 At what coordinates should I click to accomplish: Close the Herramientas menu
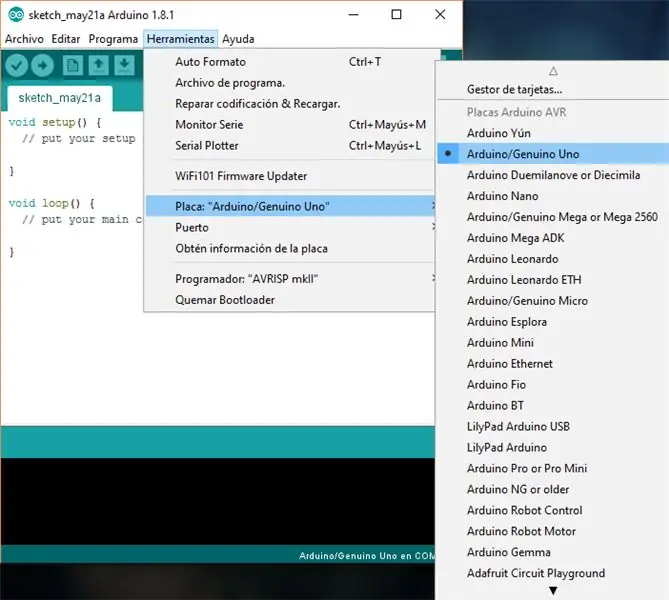click(180, 39)
